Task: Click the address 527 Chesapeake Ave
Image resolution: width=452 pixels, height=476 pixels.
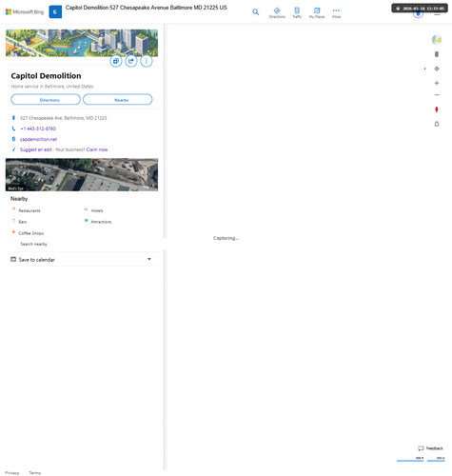Action: tap(64, 118)
